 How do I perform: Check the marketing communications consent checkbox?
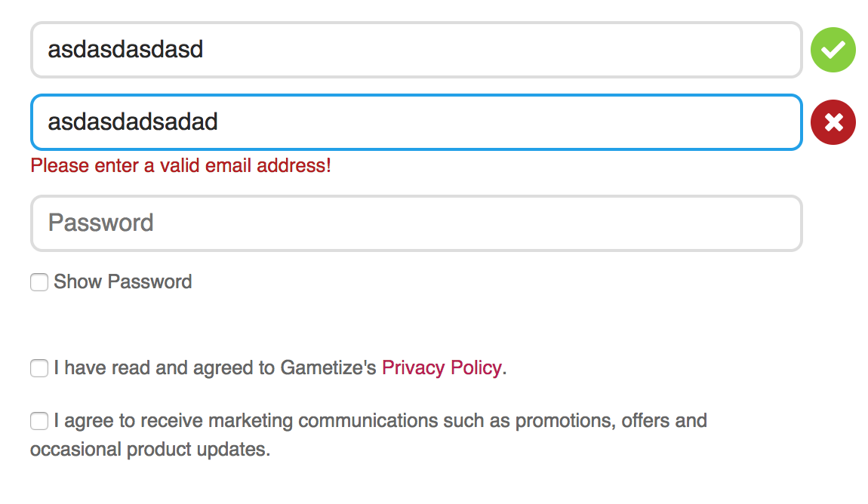click(39, 421)
